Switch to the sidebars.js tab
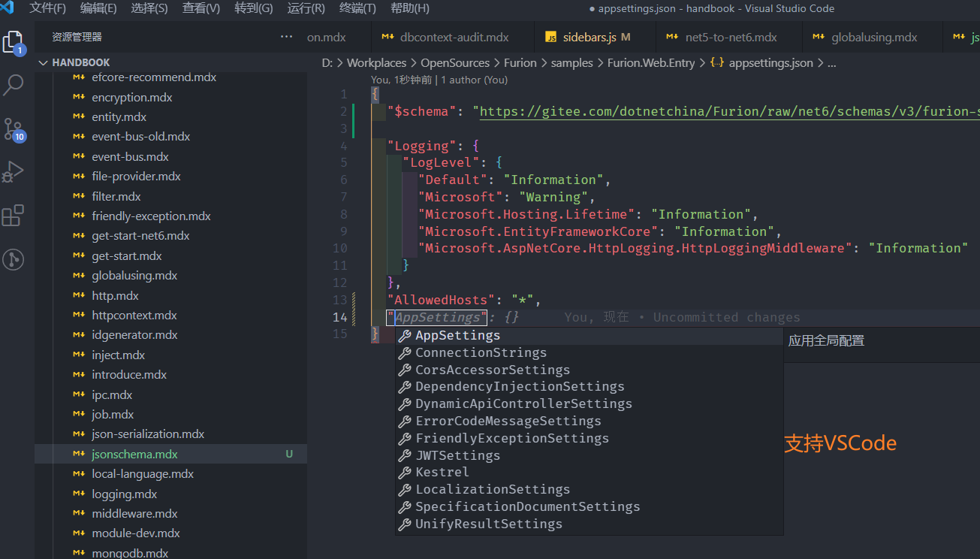This screenshot has width=980, height=559. pos(590,37)
